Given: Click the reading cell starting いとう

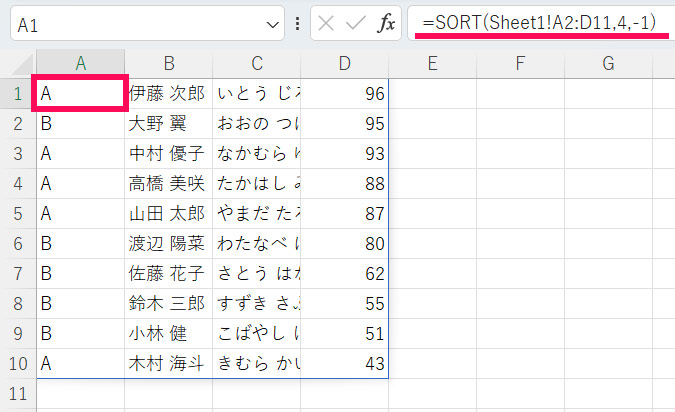Looking at the screenshot, I should tap(257, 94).
